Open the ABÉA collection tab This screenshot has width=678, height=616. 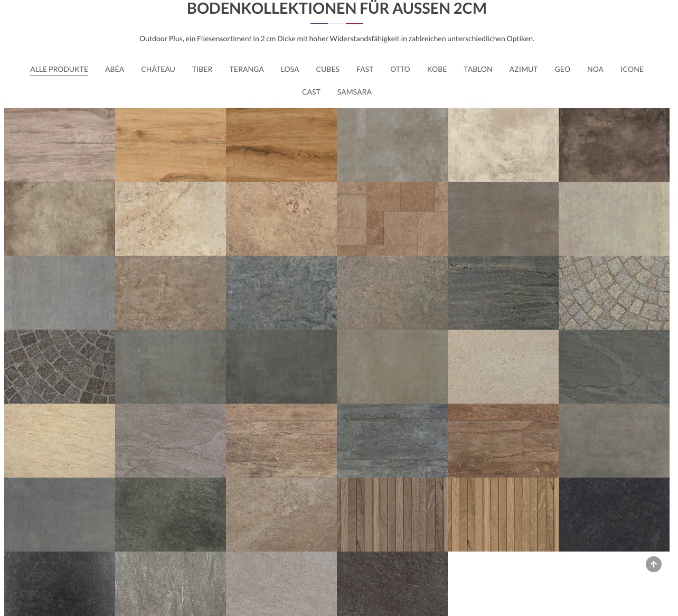click(x=115, y=69)
